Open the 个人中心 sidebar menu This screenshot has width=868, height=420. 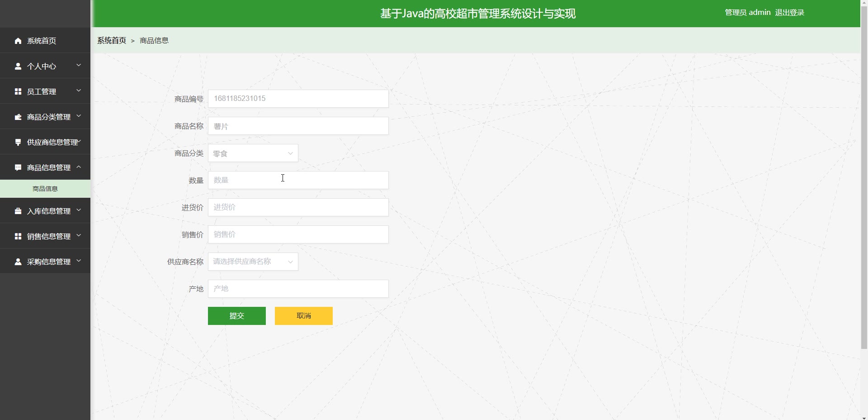[x=45, y=66]
